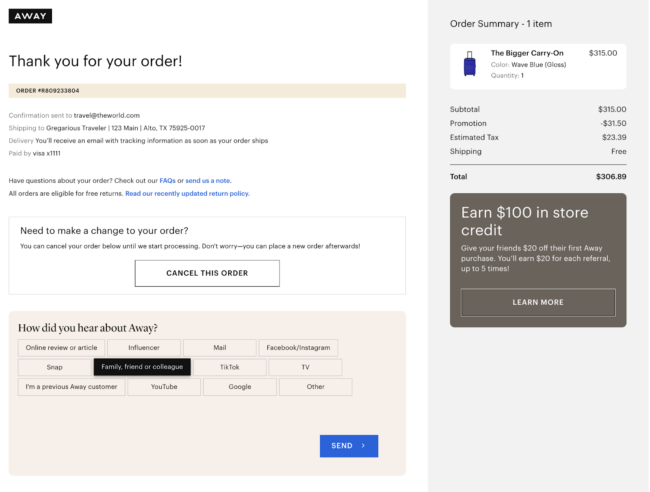Click Learn More about store credit
Screen dimensions: 650x492
pyautogui.click(x=538, y=302)
